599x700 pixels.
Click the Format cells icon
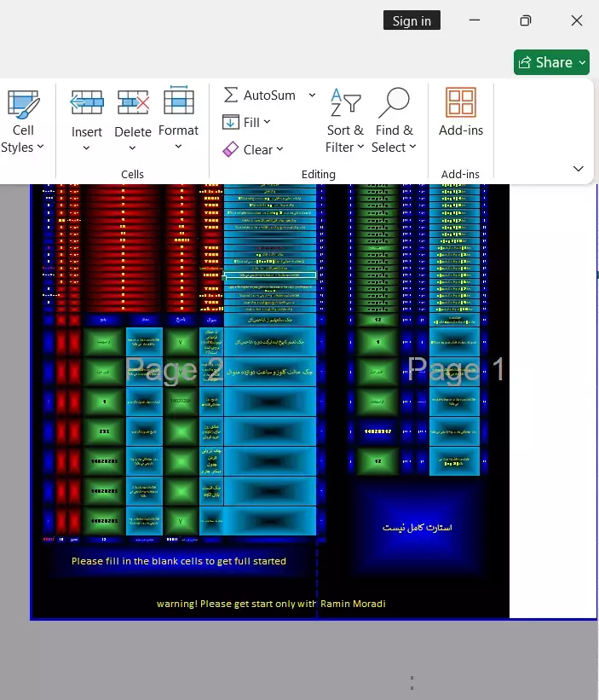[178, 101]
